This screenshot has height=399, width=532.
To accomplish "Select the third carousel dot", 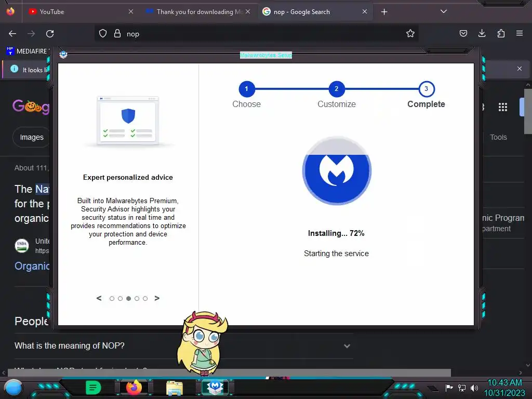I will pyautogui.click(x=129, y=299).
